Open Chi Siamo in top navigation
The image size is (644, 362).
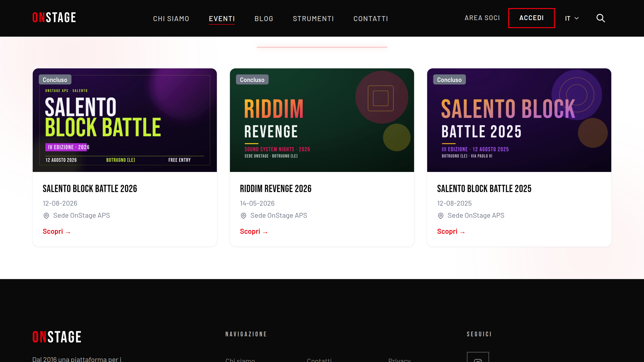click(x=171, y=19)
